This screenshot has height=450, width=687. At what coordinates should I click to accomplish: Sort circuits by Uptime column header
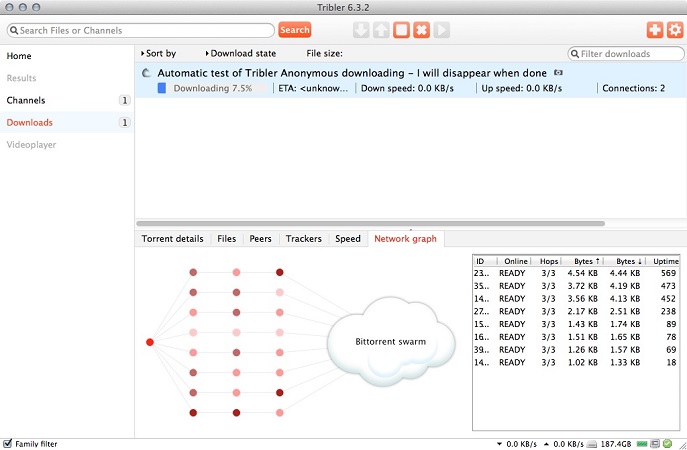(x=663, y=261)
